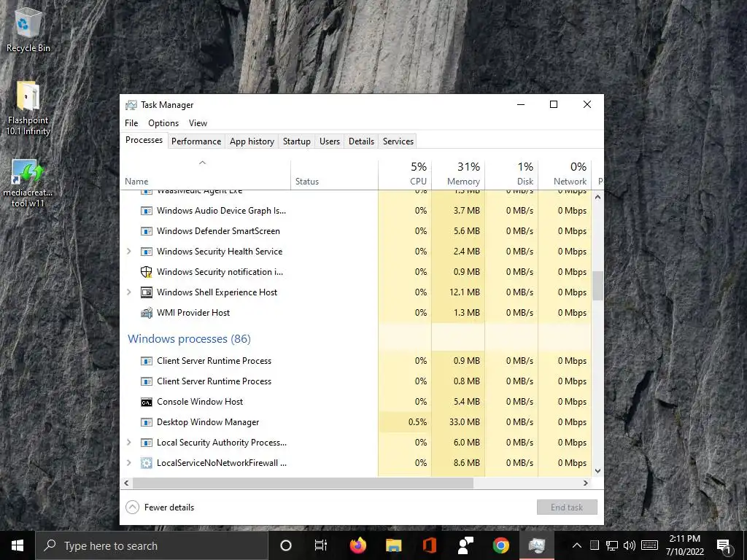The image size is (747, 560).
Task: Expand Windows Security Health Service row
Action: [x=128, y=252]
